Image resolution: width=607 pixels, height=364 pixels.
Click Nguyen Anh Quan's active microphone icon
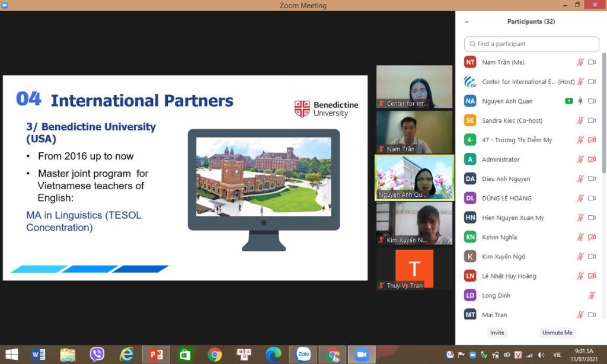(580, 101)
